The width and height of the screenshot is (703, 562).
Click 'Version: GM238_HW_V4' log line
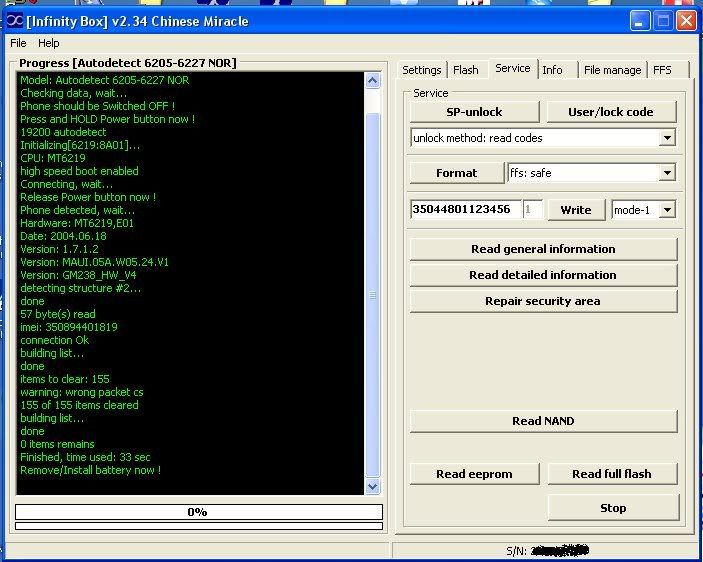pyautogui.click(x=78, y=275)
